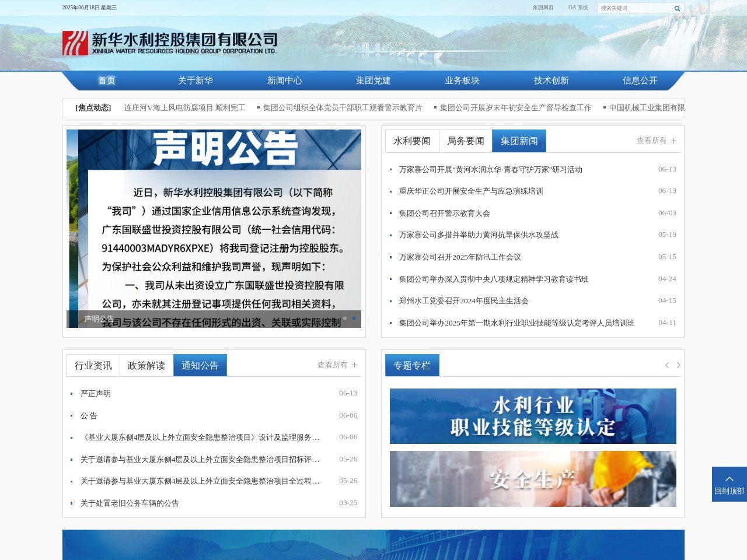
Task: Open the 公 告 notice dated 06-06
Action: tap(89, 416)
